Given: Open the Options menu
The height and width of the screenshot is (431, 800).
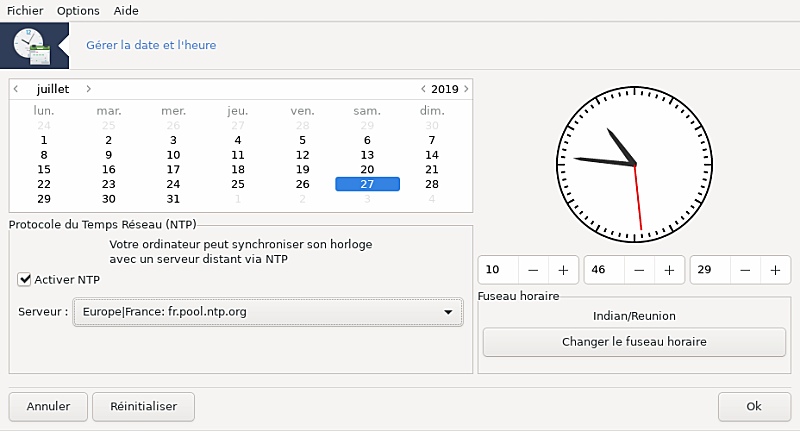Looking at the screenshot, I should (x=78, y=11).
